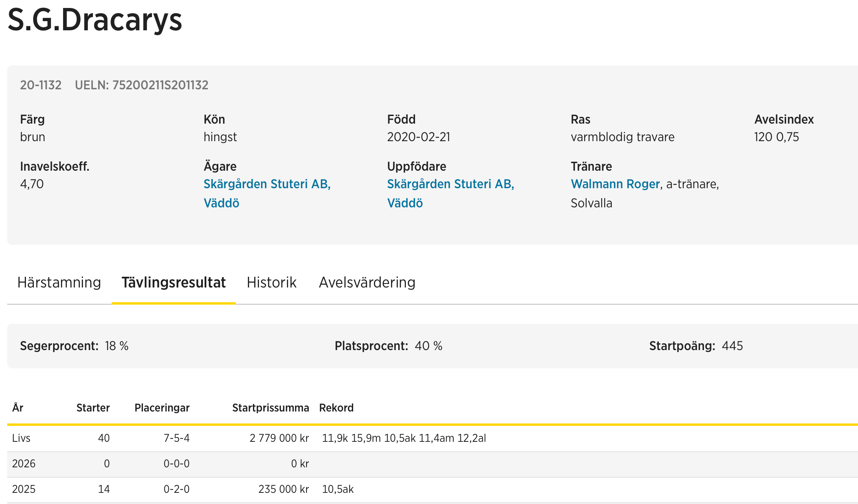The image size is (858, 504).
Task: Click the Starter column header
Action: pos(93,408)
